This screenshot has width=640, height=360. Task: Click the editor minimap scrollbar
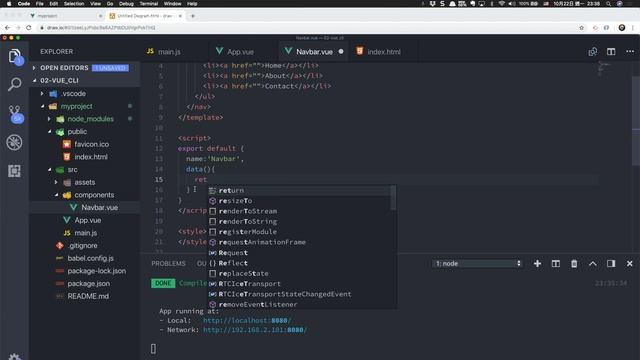pyautogui.click(x=636, y=120)
